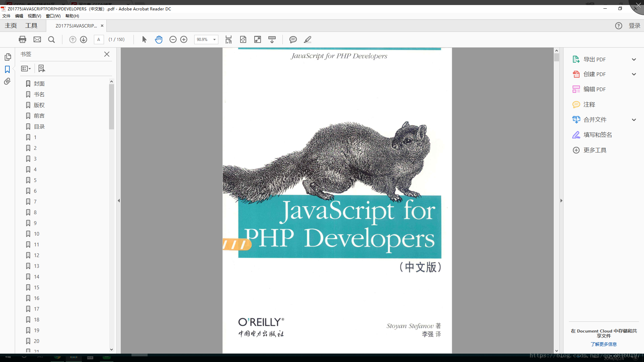Jump to bookmark 1
Viewport: 644px width, 362px height.
click(35, 137)
